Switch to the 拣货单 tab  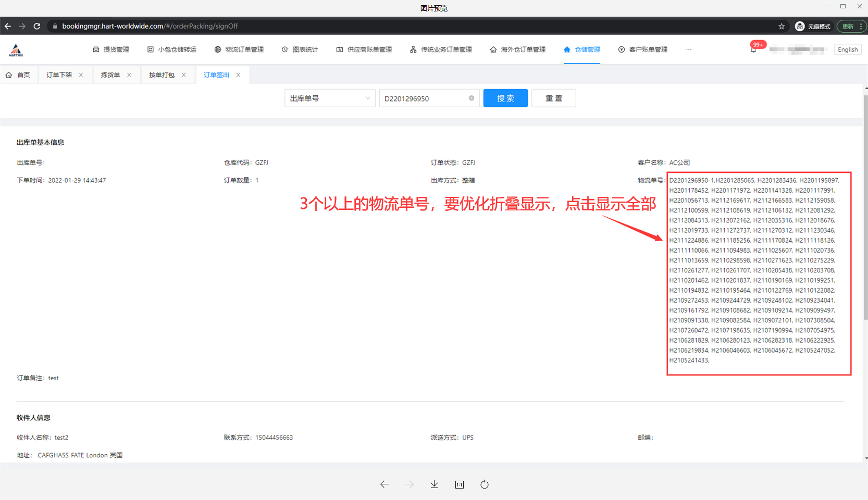point(110,75)
